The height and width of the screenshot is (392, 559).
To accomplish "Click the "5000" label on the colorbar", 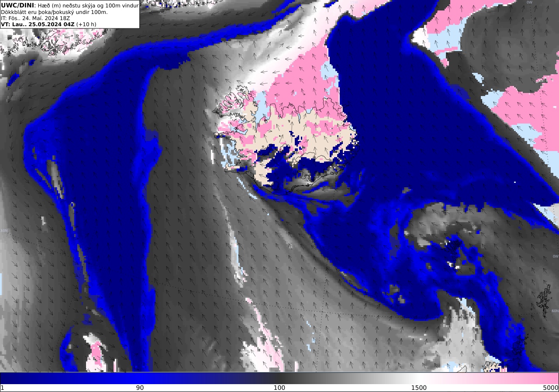I will coord(551,388).
